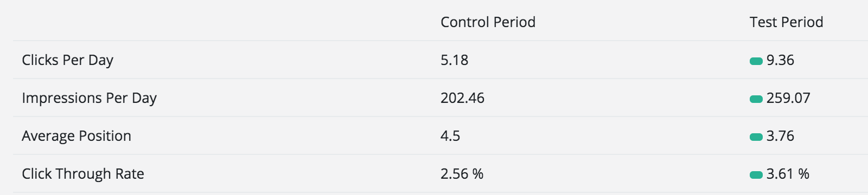This screenshot has width=868, height=195.
Task: Click the green indicator beside 3.61 %
Action: pos(756,175)
